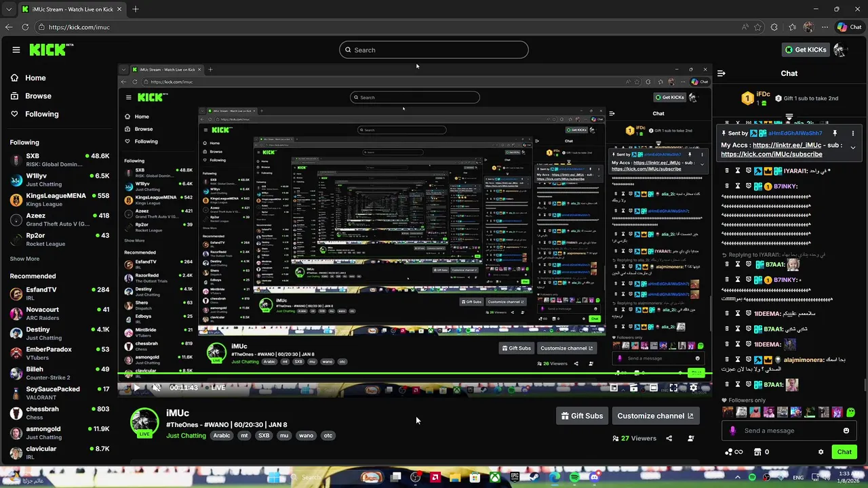Screen dimensions: 868x488
Task: Open the profile avatar menu
Action: click(840, 49)
